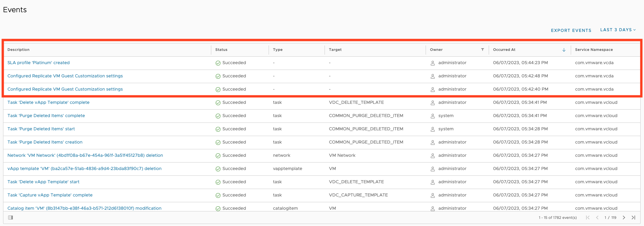Click the Export Events button
Screen dimensions: 644x226
[571, 30]
